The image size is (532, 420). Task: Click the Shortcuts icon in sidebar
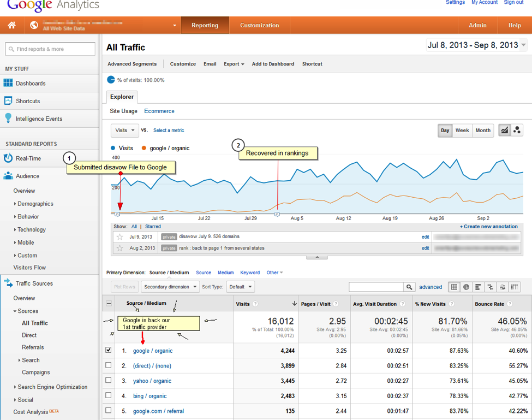[x=8, y=101]
